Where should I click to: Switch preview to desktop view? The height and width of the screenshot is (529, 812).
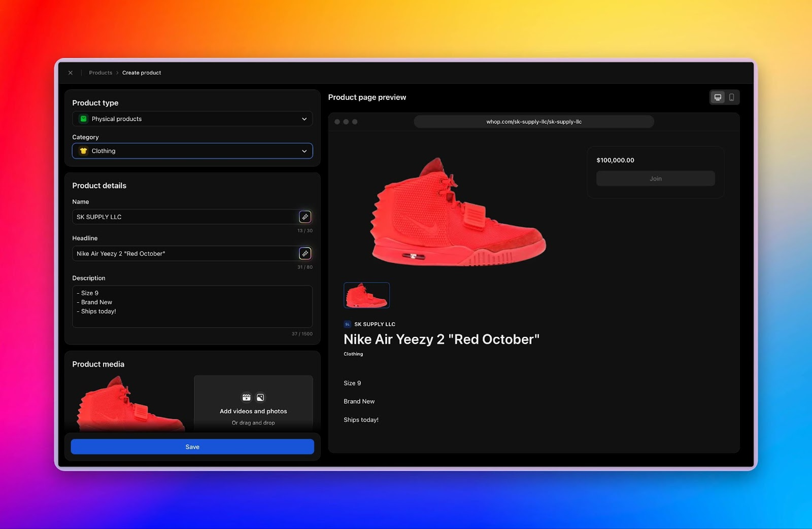pos(718,97)
